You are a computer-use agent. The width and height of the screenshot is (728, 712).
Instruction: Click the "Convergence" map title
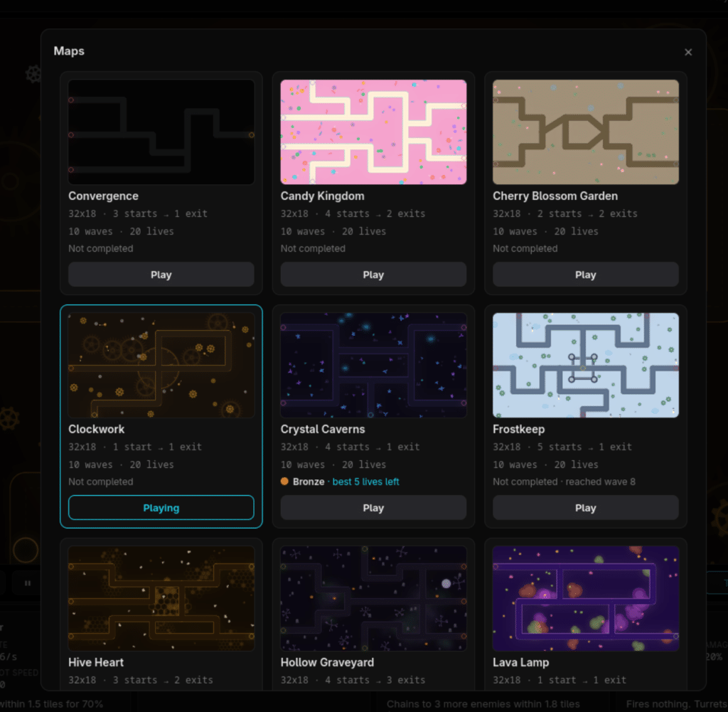click(103, 196)
